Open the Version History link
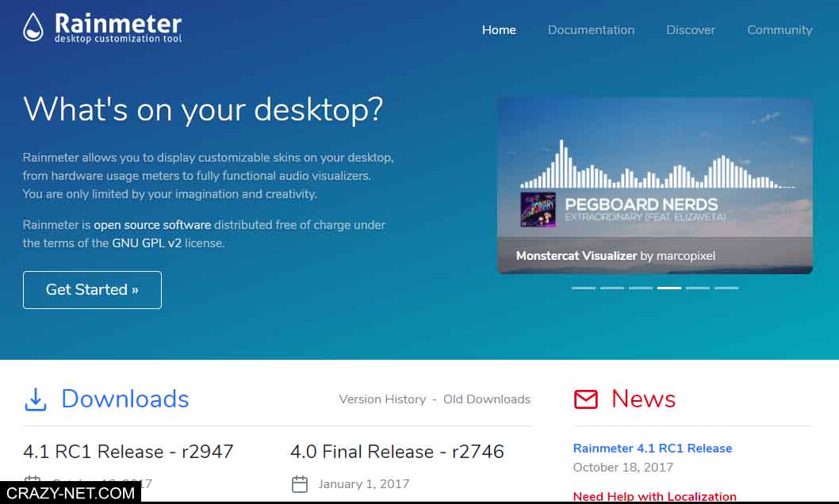The width and height of the screenshot is (839, 504). [x=382, y=399]
